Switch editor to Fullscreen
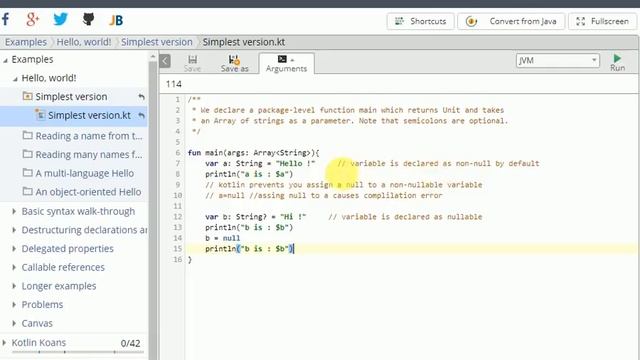 tap(602, 21)
